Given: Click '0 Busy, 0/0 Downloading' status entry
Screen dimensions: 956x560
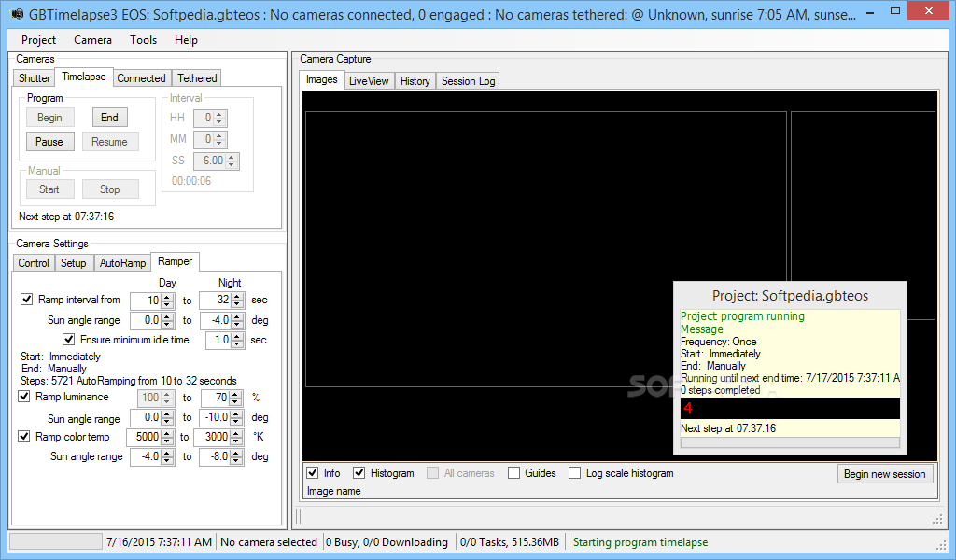Looking at the screenshot, I should 387,542.
